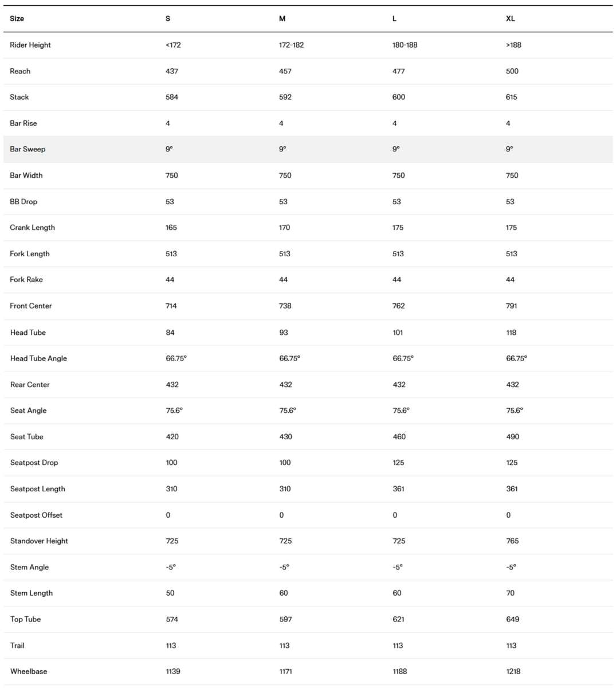This screenshot has width=616, height=688.
Task: Click the Trail row label
Action: [x=17, y=646]
